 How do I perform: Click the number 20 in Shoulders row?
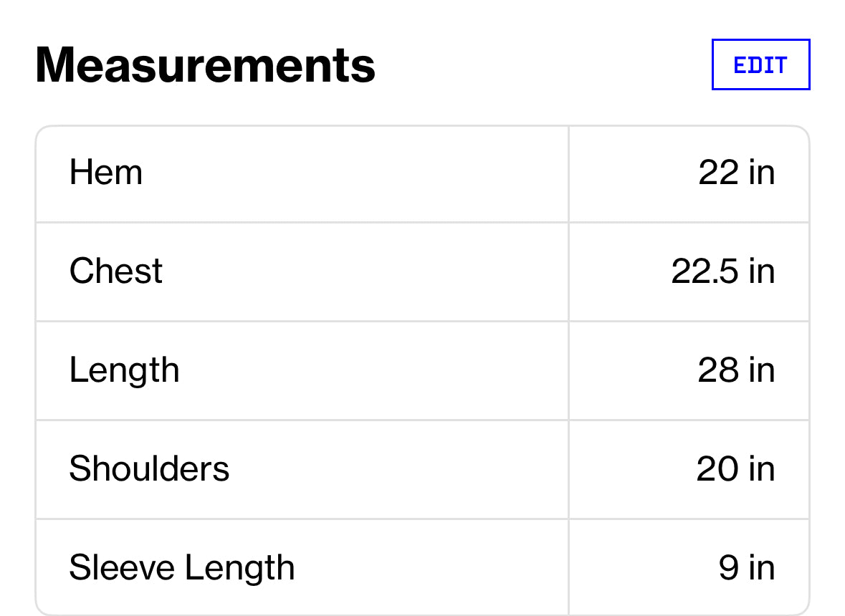click(x=717, y=469)
